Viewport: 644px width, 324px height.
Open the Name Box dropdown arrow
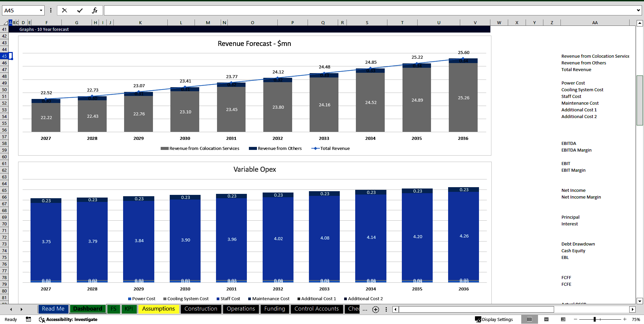click(40, 10)
